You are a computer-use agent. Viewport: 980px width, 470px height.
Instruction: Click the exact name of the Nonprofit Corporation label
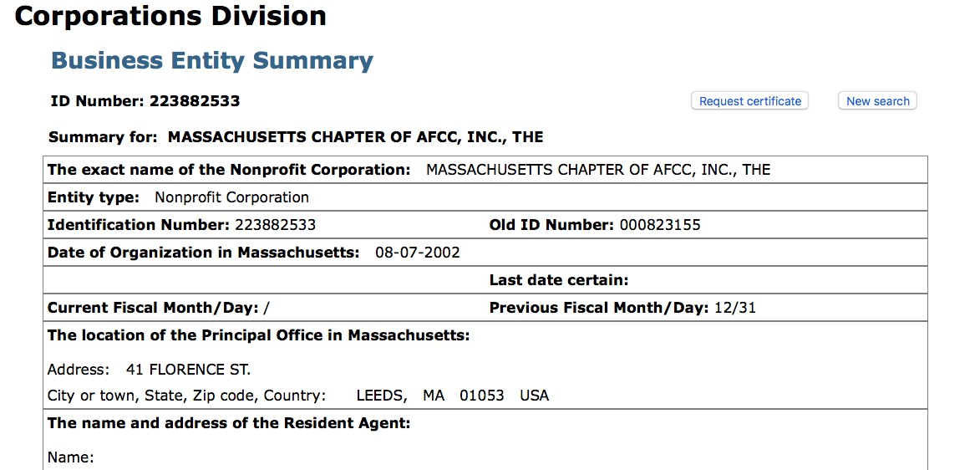point(229,170)
